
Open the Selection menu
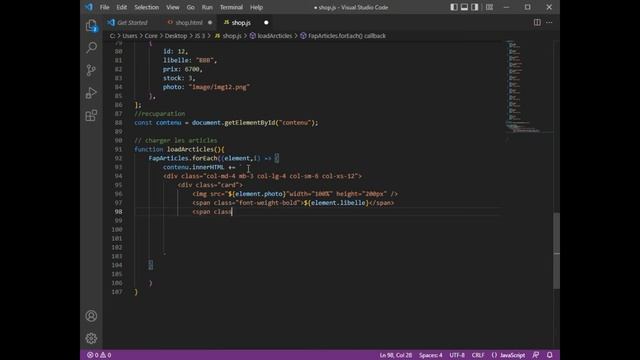tap(147, 7)
